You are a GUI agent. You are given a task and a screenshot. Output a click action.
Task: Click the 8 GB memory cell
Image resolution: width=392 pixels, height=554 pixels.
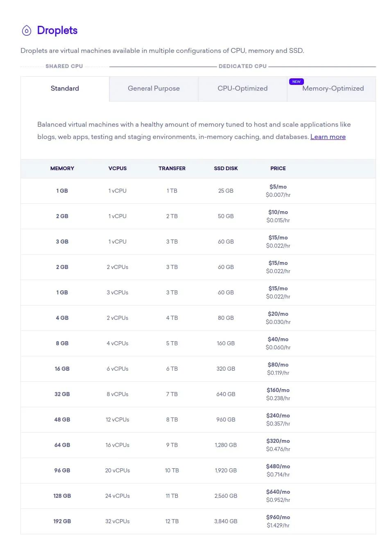[62, 344]
